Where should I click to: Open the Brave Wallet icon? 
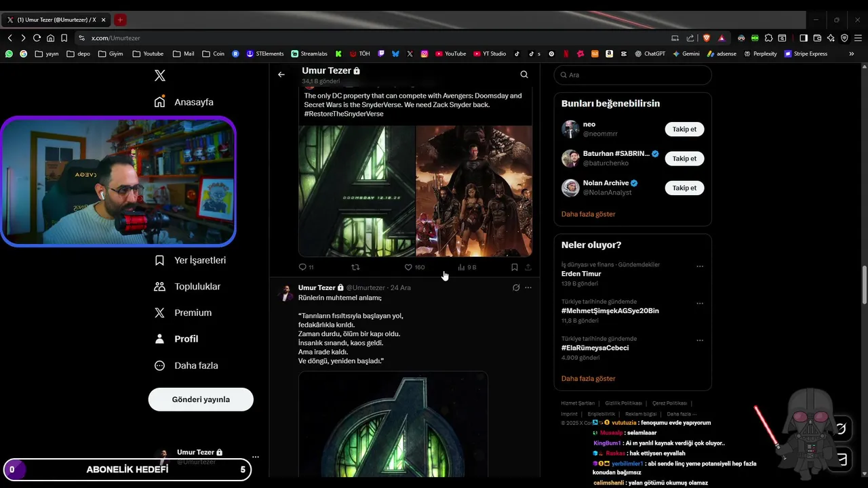[x=817, y=38]
